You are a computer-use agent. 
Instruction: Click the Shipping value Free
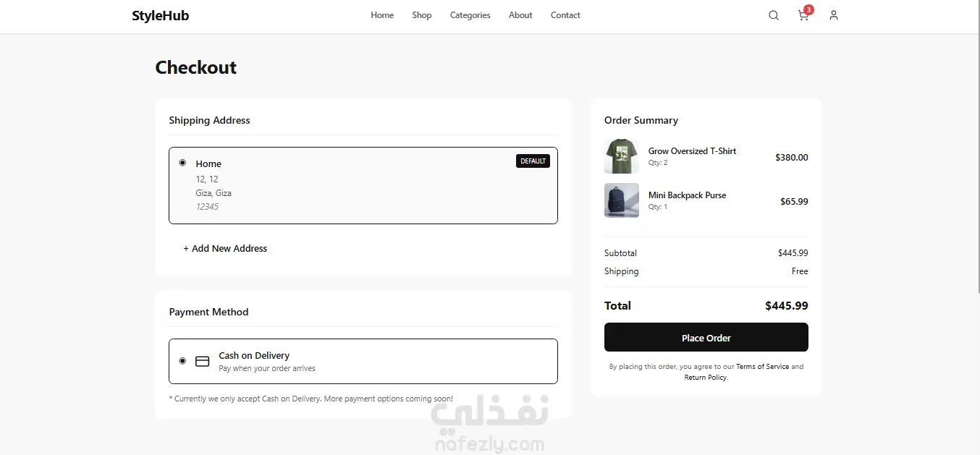point(800,271)
